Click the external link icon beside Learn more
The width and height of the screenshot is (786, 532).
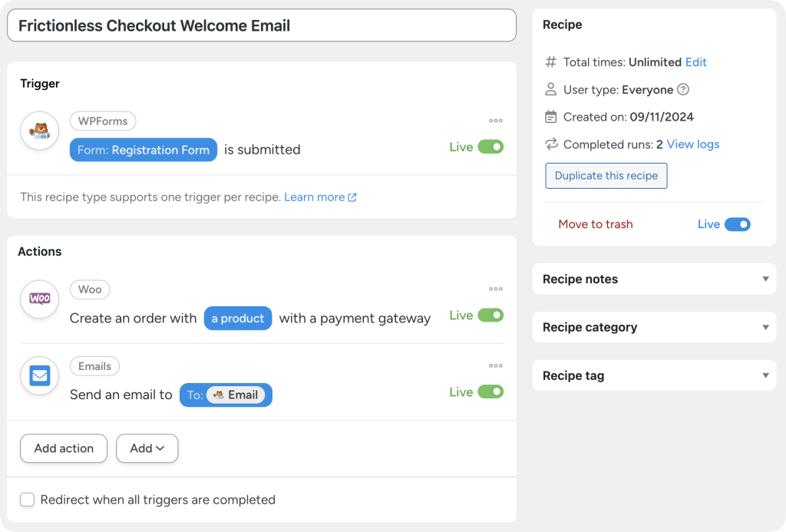[352, 197]
